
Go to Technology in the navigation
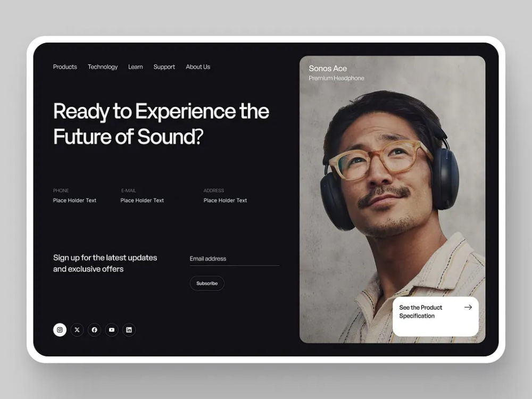click(103, 67)
